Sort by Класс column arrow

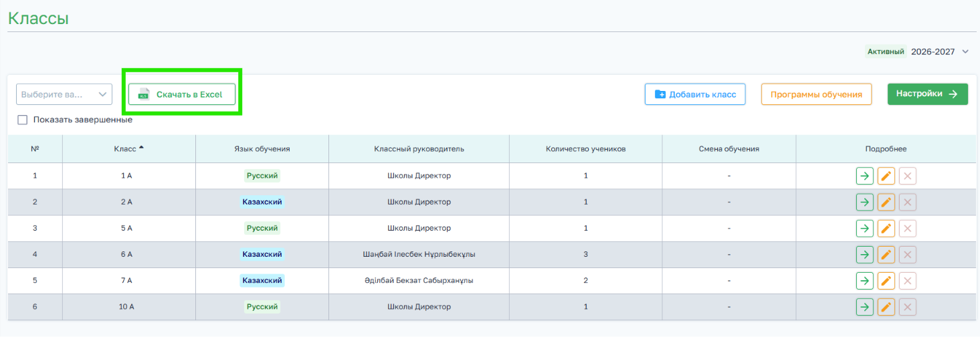coord(141,148)
